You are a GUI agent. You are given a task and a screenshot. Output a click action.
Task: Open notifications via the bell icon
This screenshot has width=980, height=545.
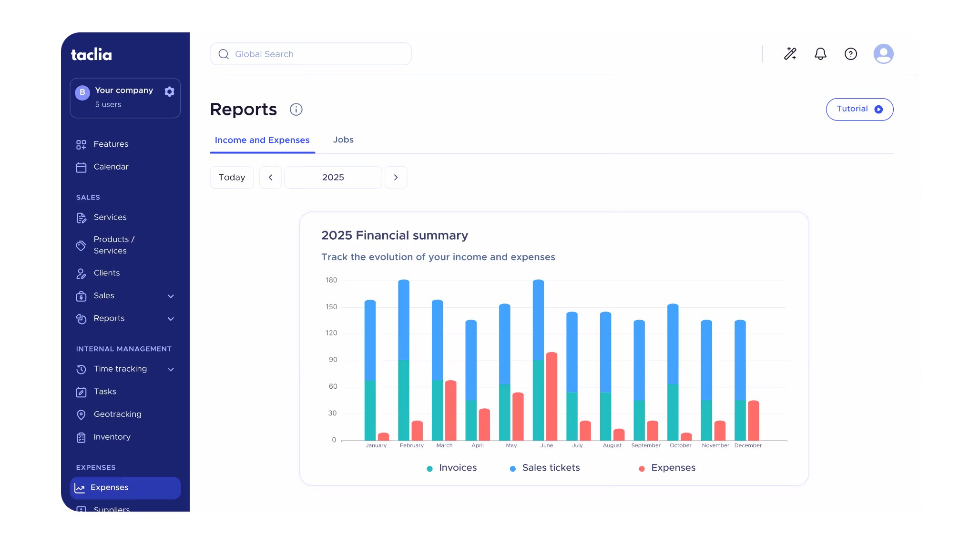click(820, 54)
